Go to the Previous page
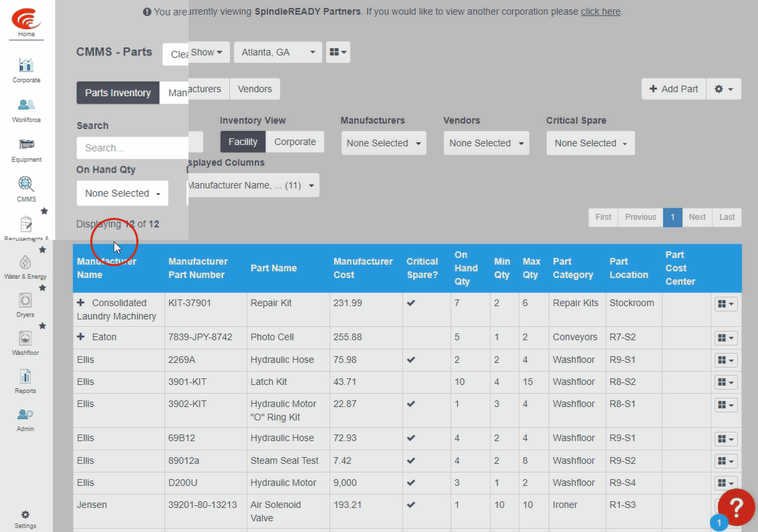The image size is (758, 532). click(640, 217)
